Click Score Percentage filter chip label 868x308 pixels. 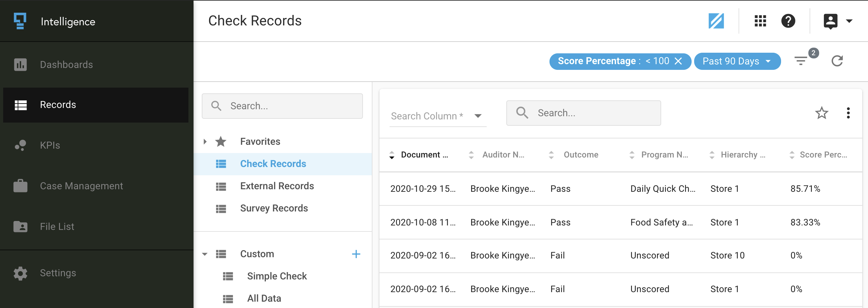click(x=597, y=61)
